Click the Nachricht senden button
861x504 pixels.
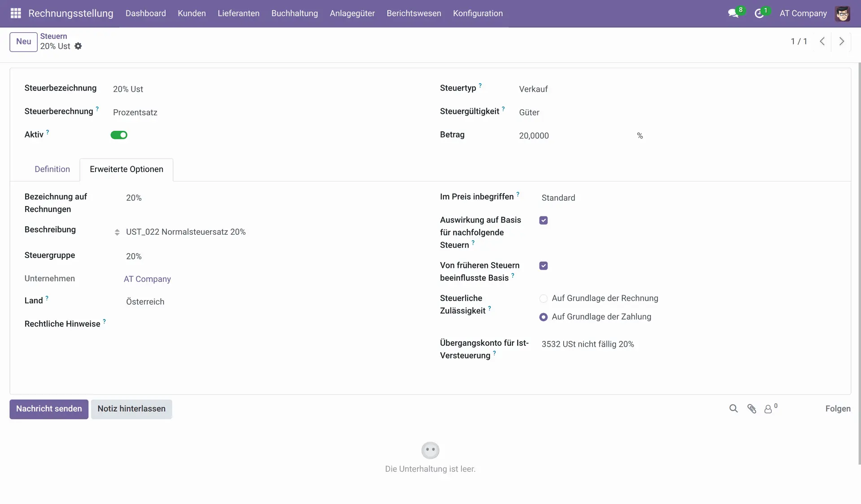click(49, 409)
